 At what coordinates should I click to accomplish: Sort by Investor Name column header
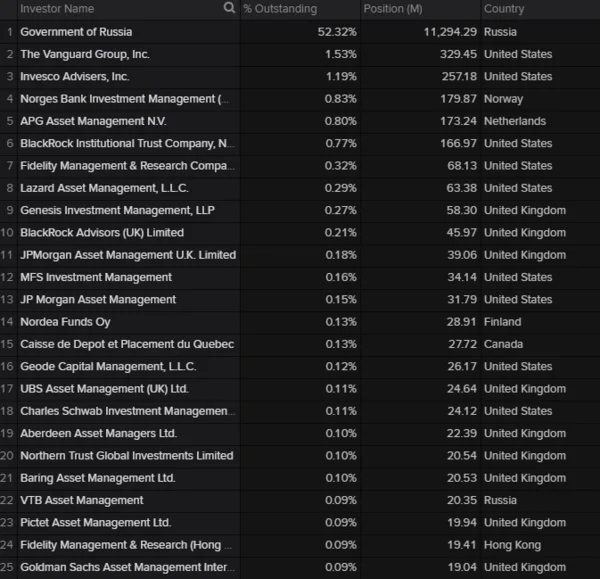point(57,9)
